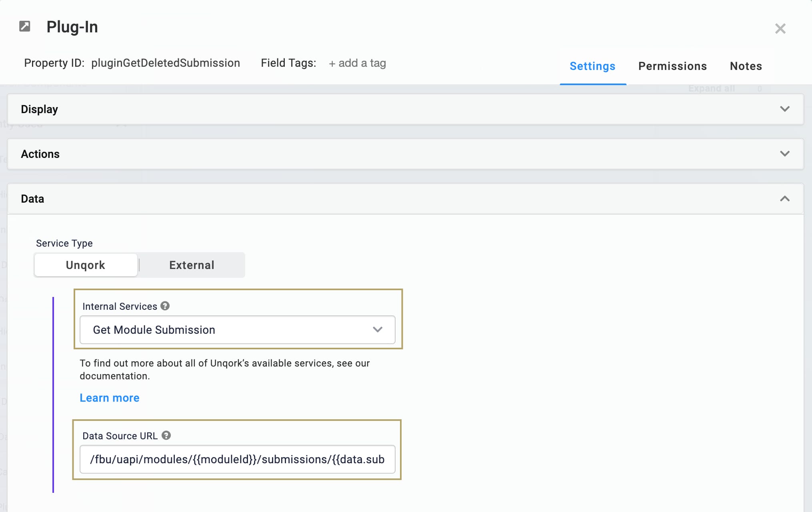Open the Internal Services dropdown
This screenshot has height=512, width=812.
click(238, 330)
